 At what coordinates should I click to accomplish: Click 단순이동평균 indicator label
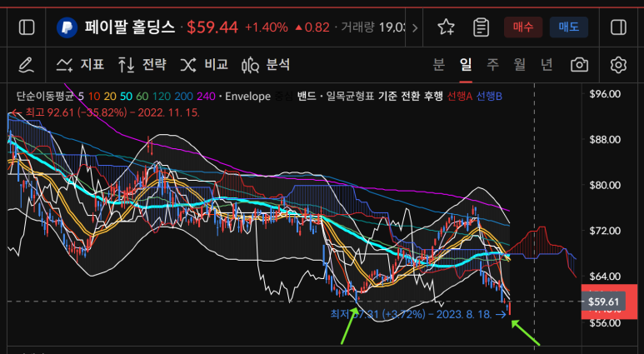tap(45, 97)
